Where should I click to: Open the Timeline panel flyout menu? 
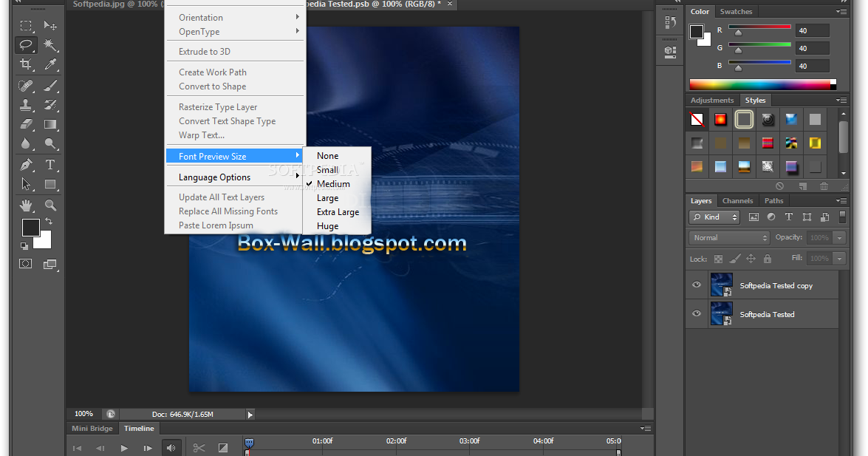[x=646, y=429]
